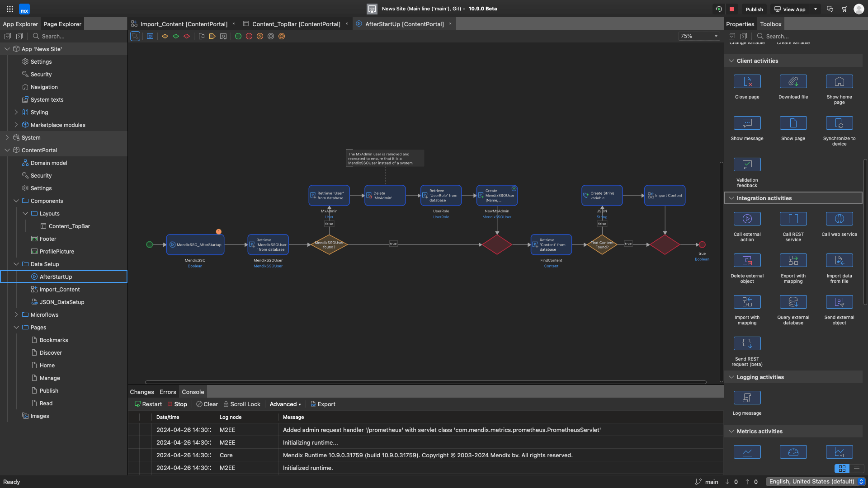Switch to the Page Explorer tab
868x488 pixels.
[x=62, y=24]
